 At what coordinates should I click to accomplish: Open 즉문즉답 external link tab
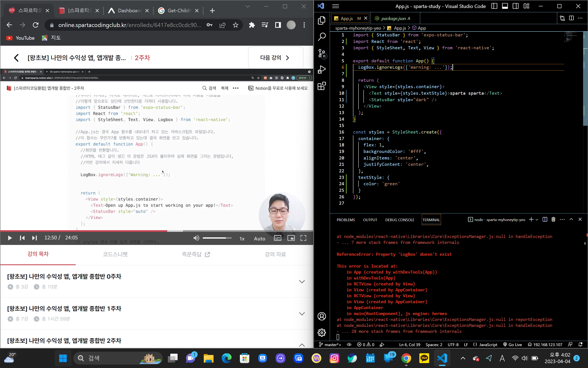coord(196,254)
